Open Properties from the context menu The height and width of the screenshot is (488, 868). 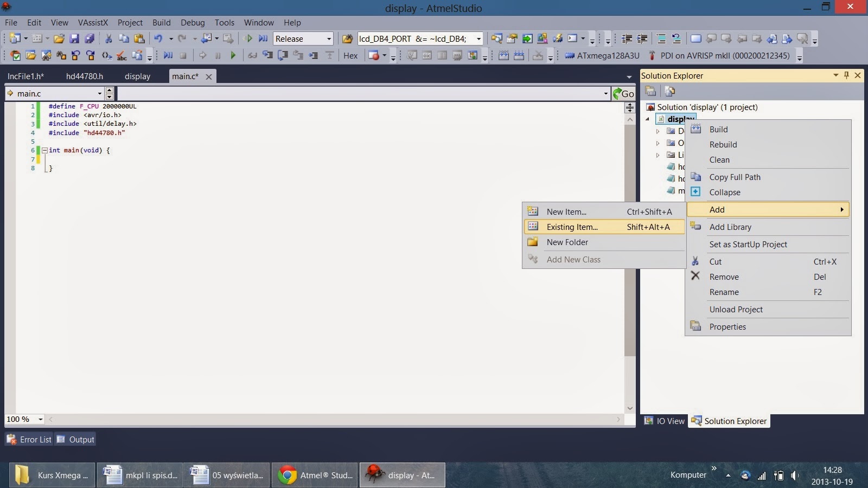click(768, 326)
